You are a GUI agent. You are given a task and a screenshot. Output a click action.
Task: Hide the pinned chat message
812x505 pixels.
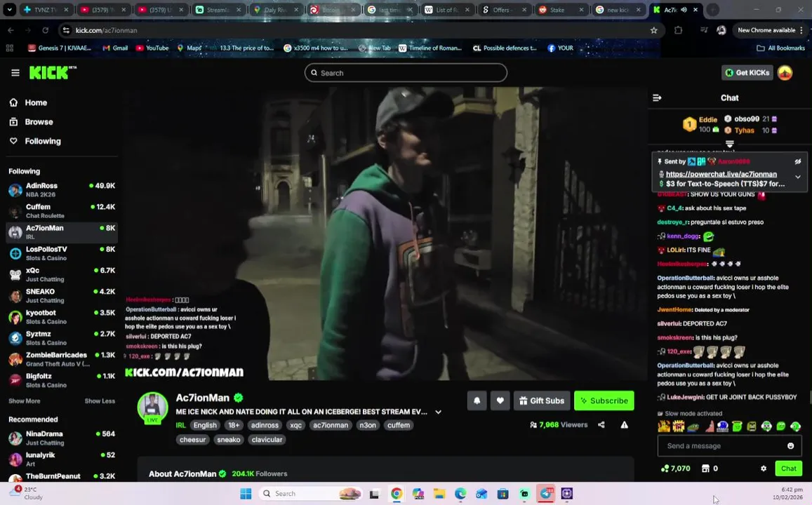pos(798,161)
